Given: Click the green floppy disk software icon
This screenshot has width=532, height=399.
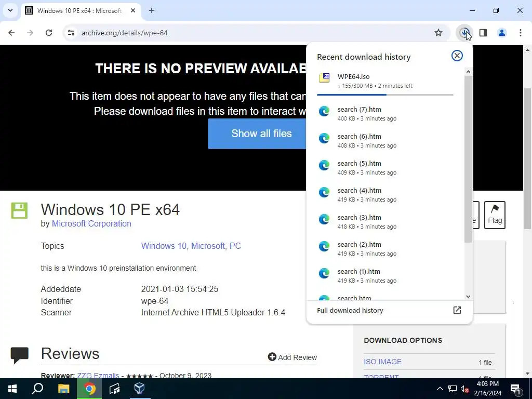Looking at the screenshot, I should (x=19, y=210).
